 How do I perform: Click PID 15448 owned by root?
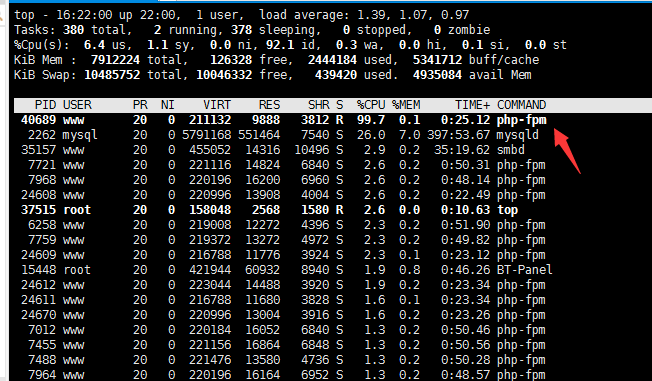pos(38,270)
